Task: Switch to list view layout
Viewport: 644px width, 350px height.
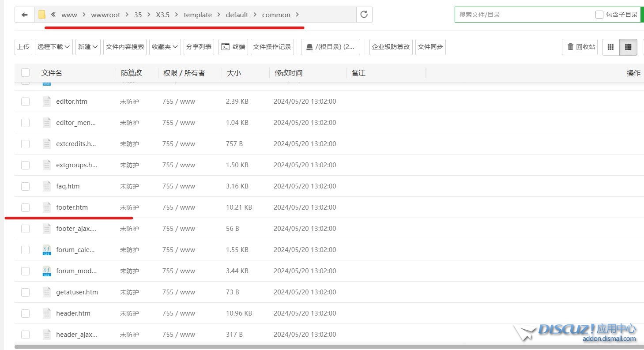Action: tap(628, 47)
